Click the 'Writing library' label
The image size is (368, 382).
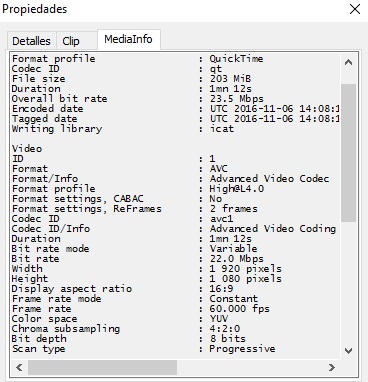pos(57,129)
